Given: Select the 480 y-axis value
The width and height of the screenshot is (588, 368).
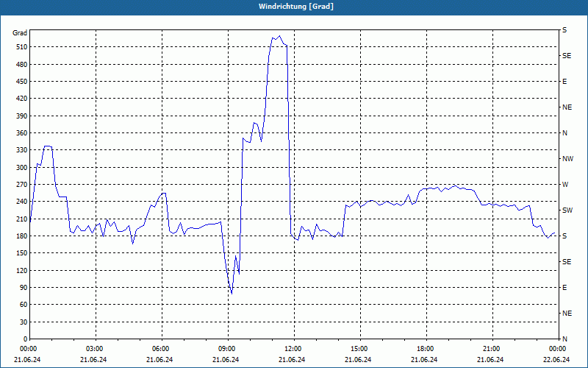Looking at the screenshot, I should (x=21, y=64).
